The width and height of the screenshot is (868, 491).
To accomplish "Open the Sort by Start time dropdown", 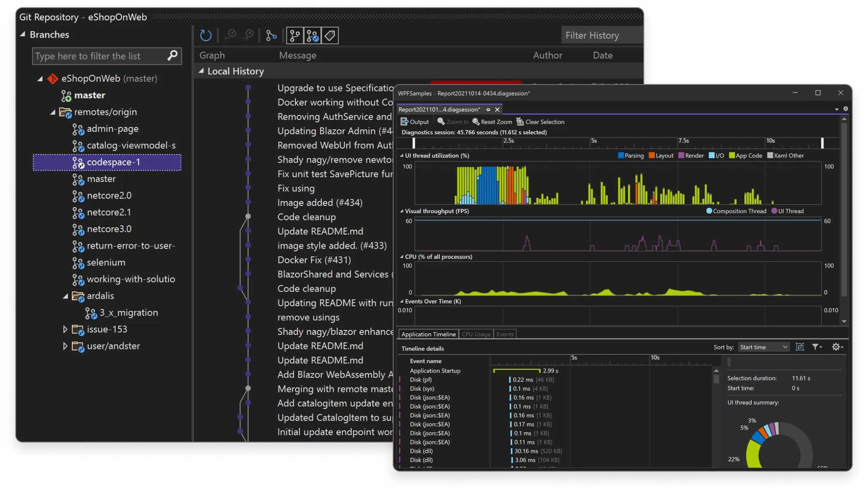I will pos(763,347).
